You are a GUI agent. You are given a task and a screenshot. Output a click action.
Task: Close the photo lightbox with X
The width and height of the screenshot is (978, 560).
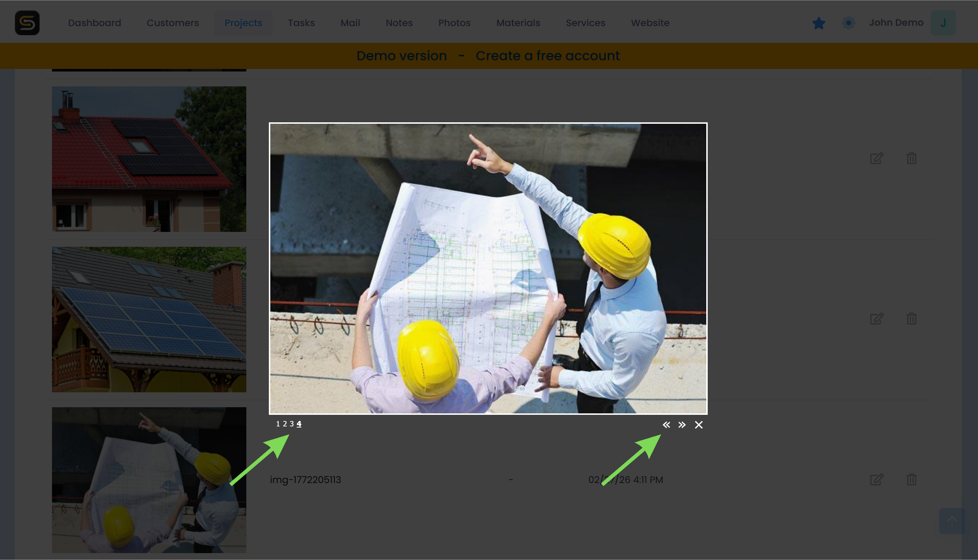(x=699, y=425)
